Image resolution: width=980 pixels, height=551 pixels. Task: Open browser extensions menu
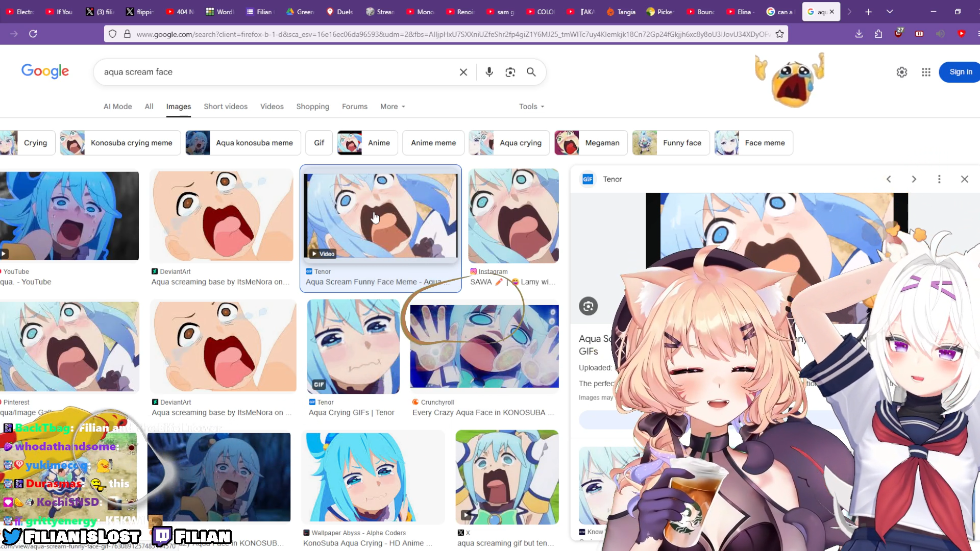click(x=878, y=34)
